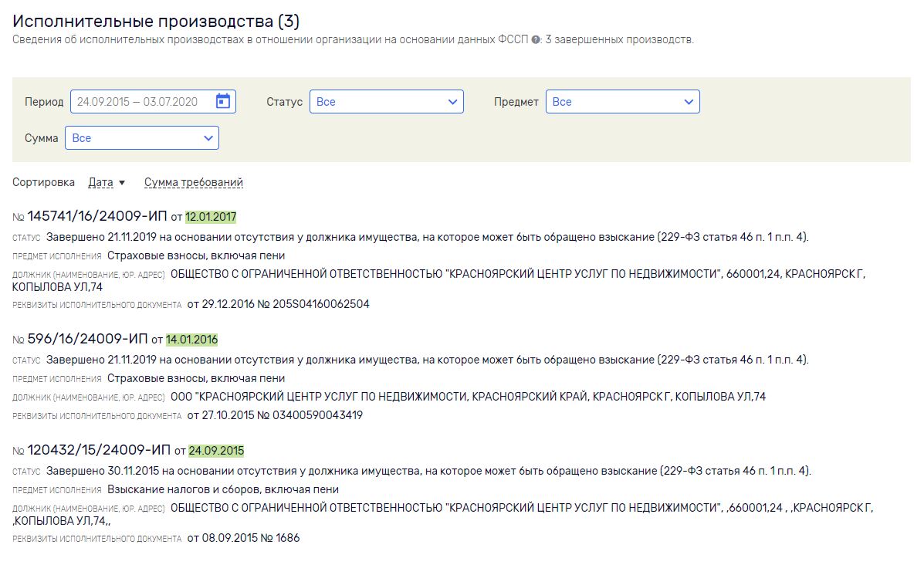
Task: Open the calendar picker in Period field
Action: click(223, 101)
